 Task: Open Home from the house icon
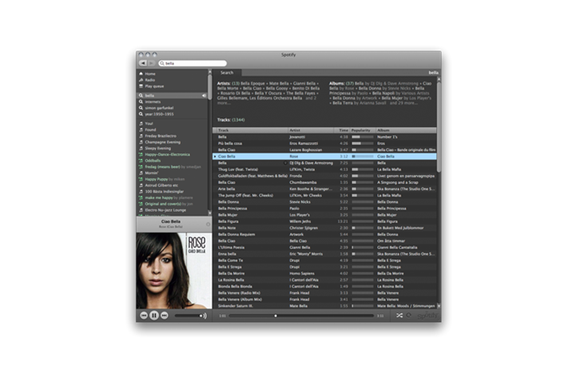[141, 74]
